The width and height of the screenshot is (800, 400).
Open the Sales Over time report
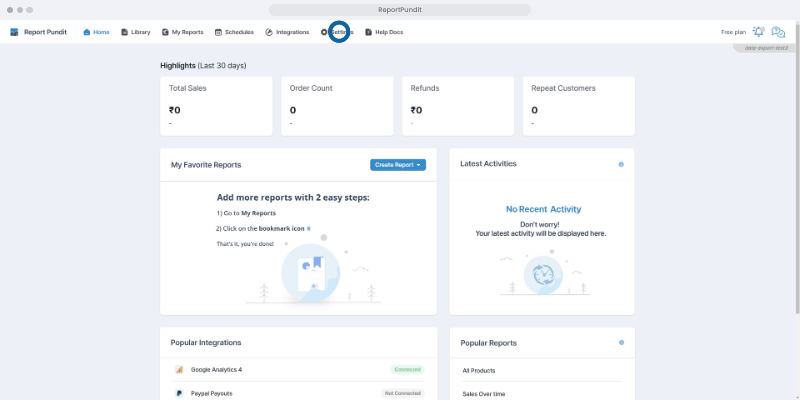[x=483, y=394]
